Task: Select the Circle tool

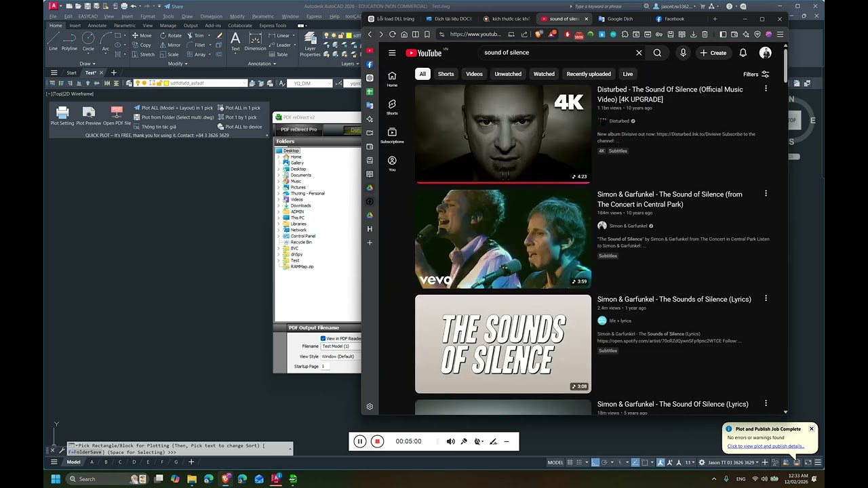Action: [x=88, y=41]
